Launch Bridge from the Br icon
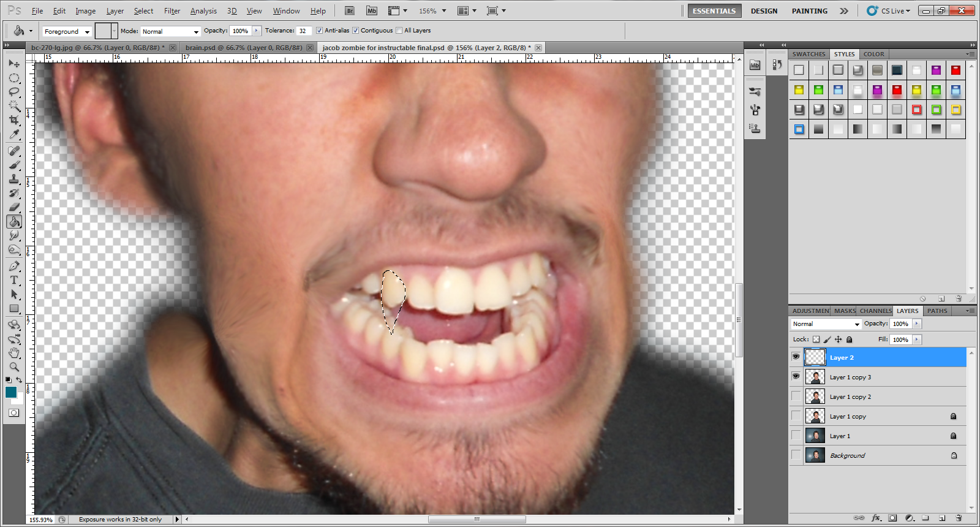 pos(350,11)
